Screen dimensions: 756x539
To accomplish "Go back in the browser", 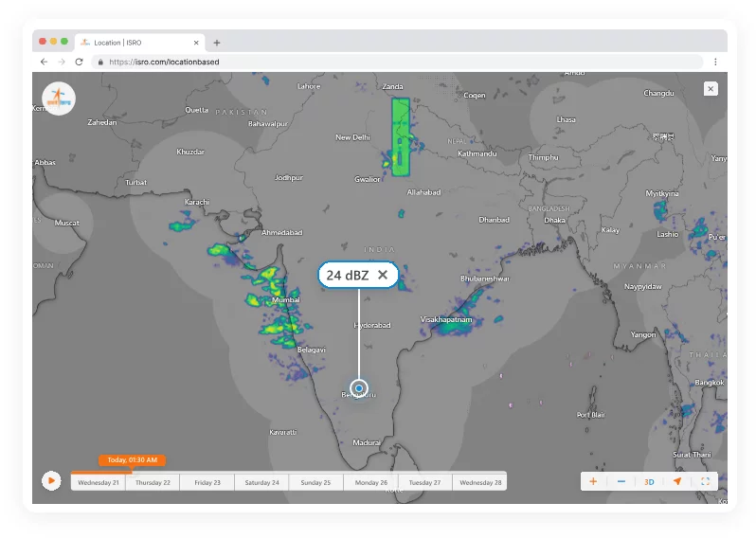I will point(44,62).
